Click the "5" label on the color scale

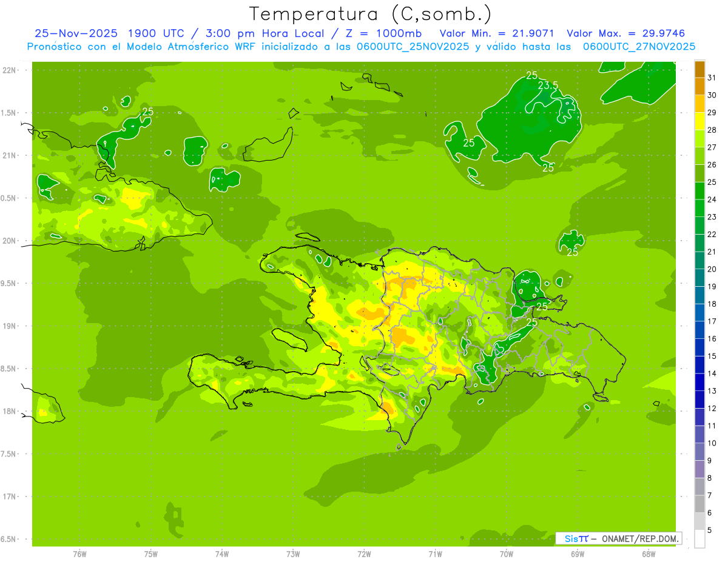pos(710,530)
